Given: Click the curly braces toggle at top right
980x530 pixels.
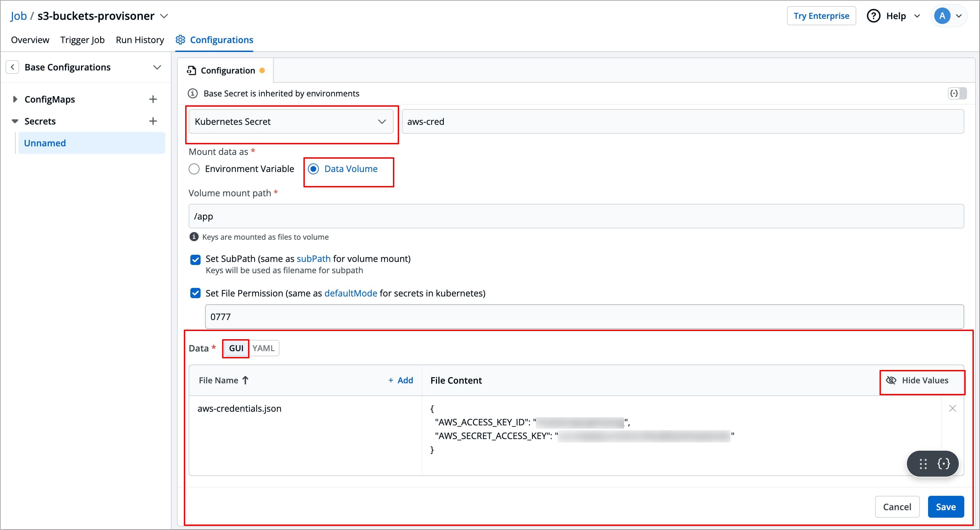Looking at the screenshot, I should point(956,93).
